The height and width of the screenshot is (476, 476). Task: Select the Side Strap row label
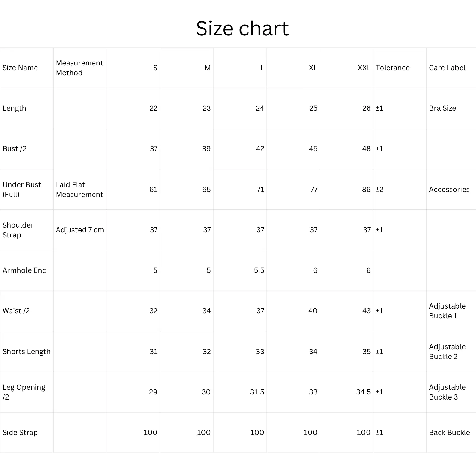click(x=20, y=433)
